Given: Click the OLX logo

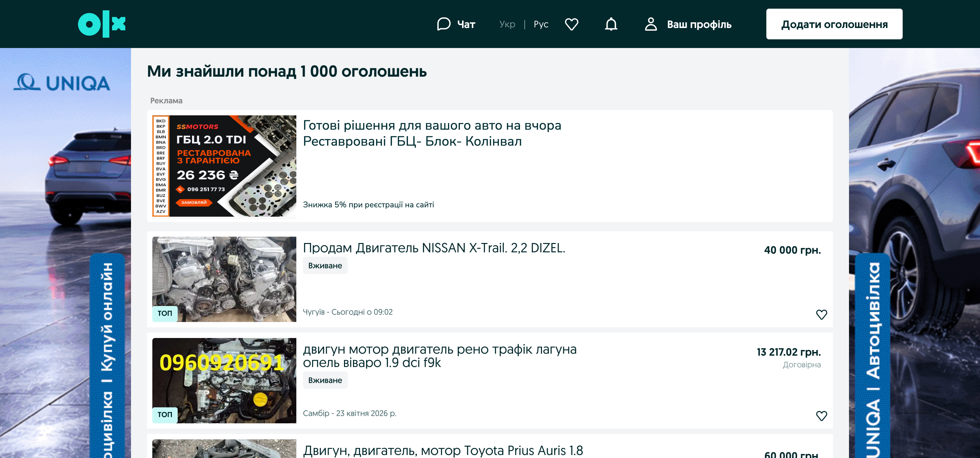Looking at the screenshot, I should click(x=102, y=24).
